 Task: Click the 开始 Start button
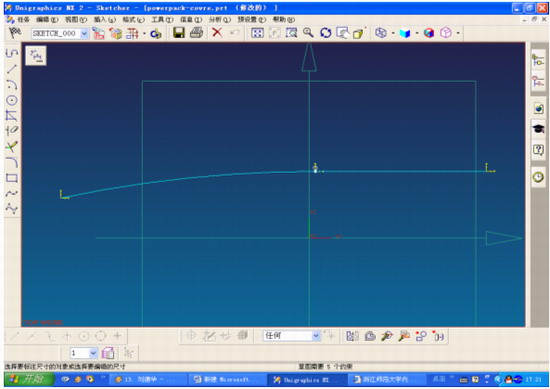click(29, 379)
